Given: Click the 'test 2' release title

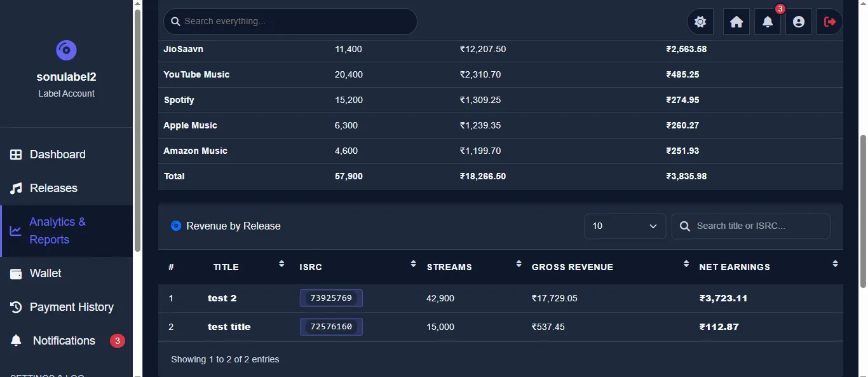Looking at the screenshot, I should click(x=222, y=298).
